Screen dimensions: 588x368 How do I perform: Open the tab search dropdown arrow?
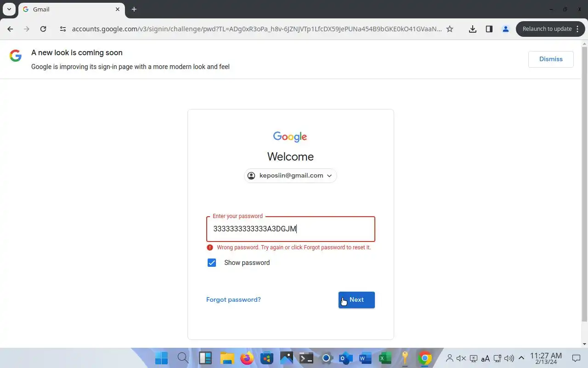tap(9, 9)
